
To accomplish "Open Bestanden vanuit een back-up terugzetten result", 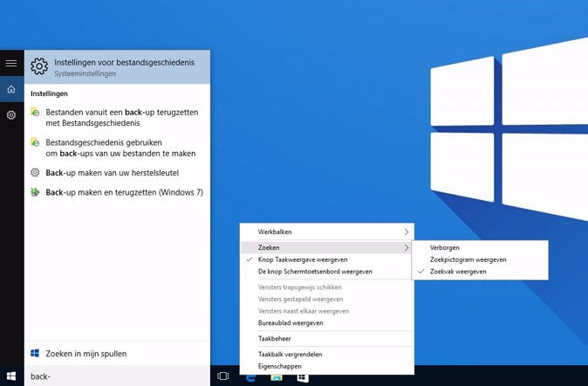I will pos(118,118).
